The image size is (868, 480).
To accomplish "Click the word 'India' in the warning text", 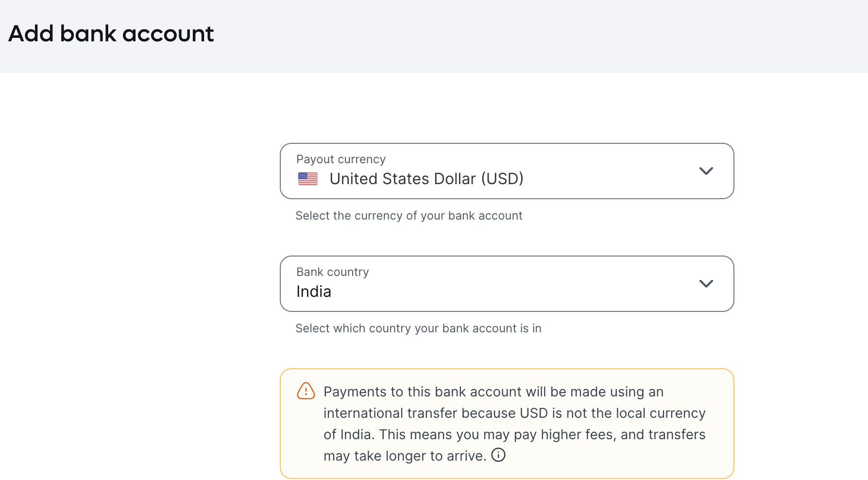I will 357,434.
